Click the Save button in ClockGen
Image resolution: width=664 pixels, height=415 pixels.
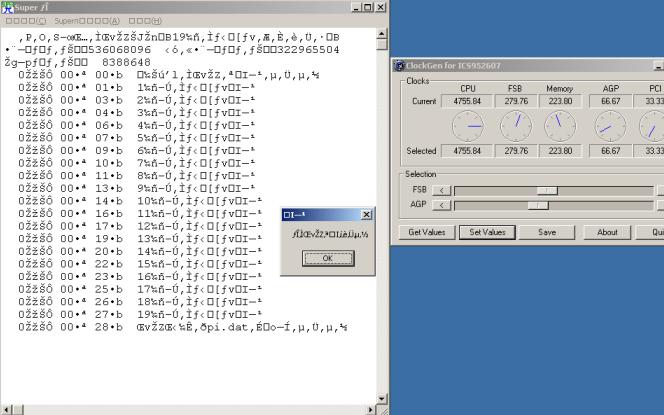546,232
